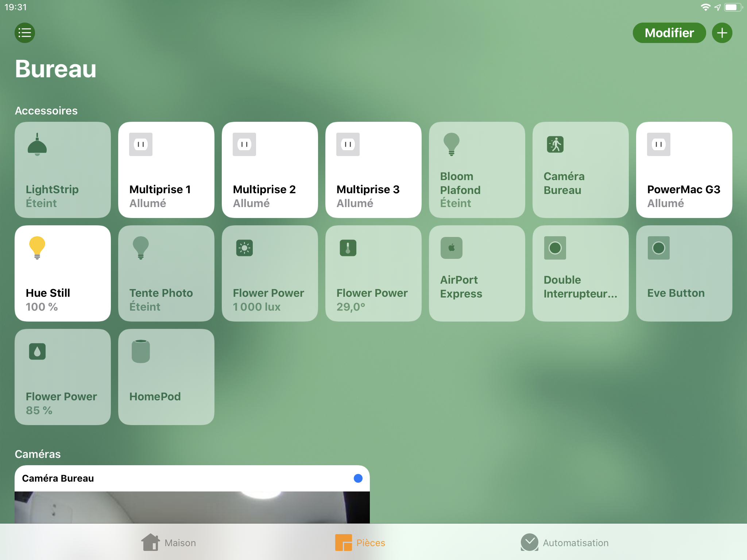Open the Eve Button tile

pyautogui.click(x=684, y=273)
